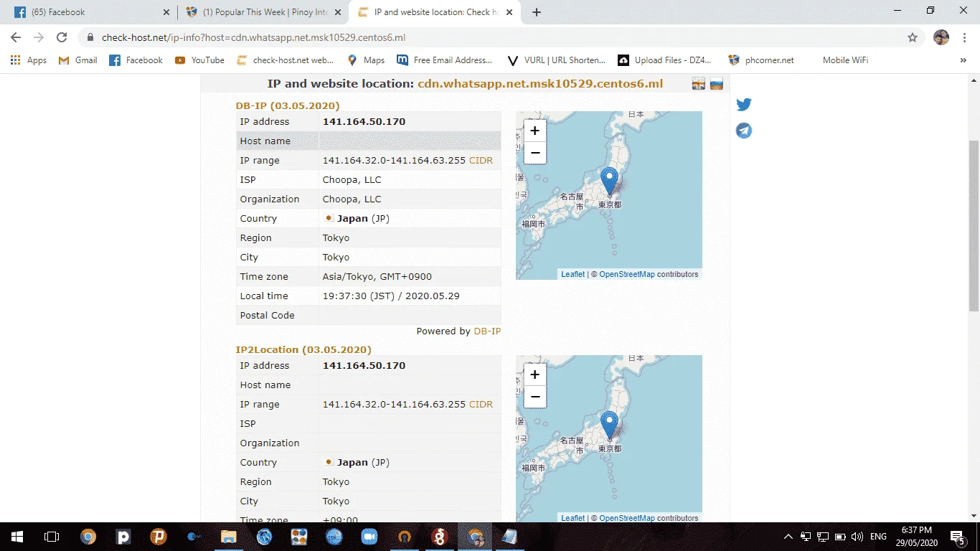Viewport: 980px width, 551px height.
Task: Open the Leaflet link on the IP2Location map
Action: click(573, 518)
